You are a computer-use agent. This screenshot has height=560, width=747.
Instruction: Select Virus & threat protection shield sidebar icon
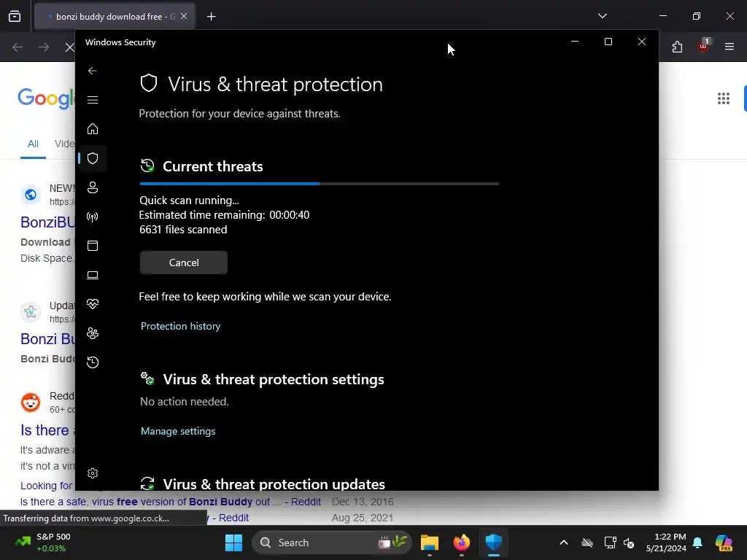93,158
